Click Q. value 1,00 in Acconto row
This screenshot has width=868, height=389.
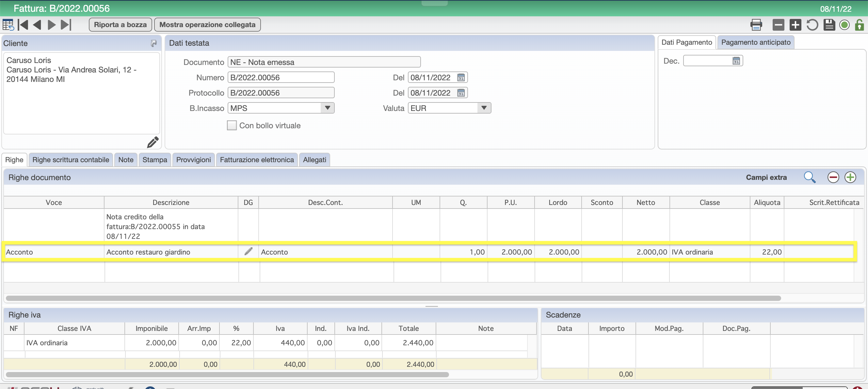click(463, 252)
